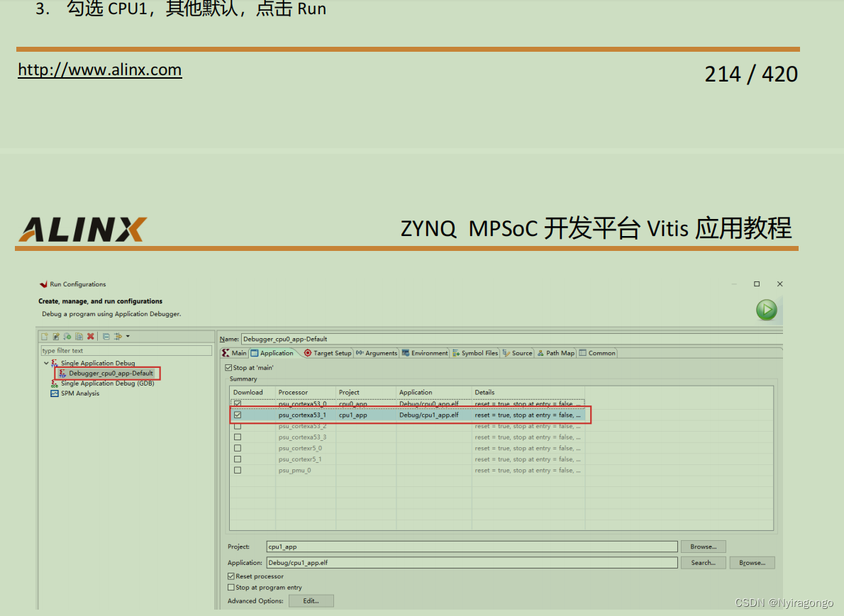Collapse the Single Application Debug tree node
This screenshot has width=844, height=616.
tap(46, 363)
